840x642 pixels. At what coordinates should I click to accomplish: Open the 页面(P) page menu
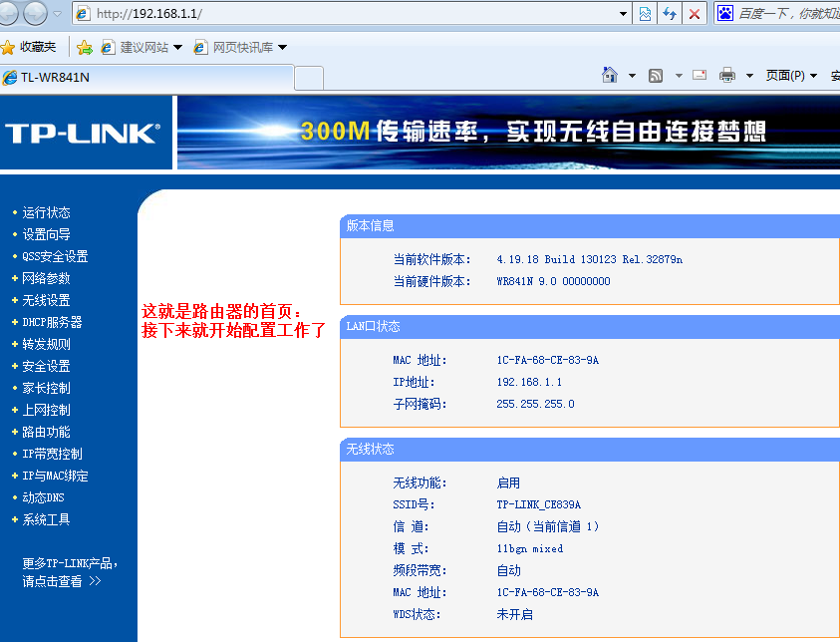click(x=791, y=76)
